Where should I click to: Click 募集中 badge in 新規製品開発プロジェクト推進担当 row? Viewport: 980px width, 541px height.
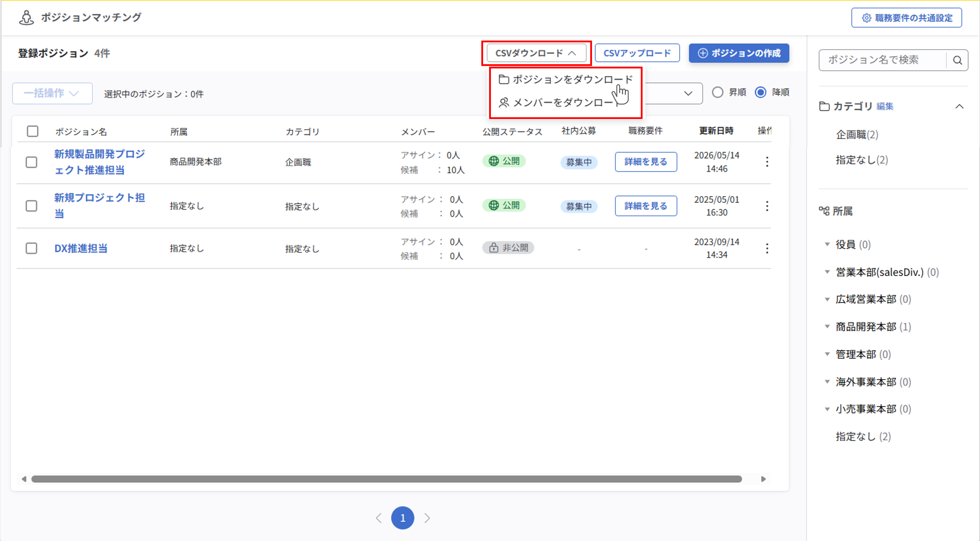(579, 162)
